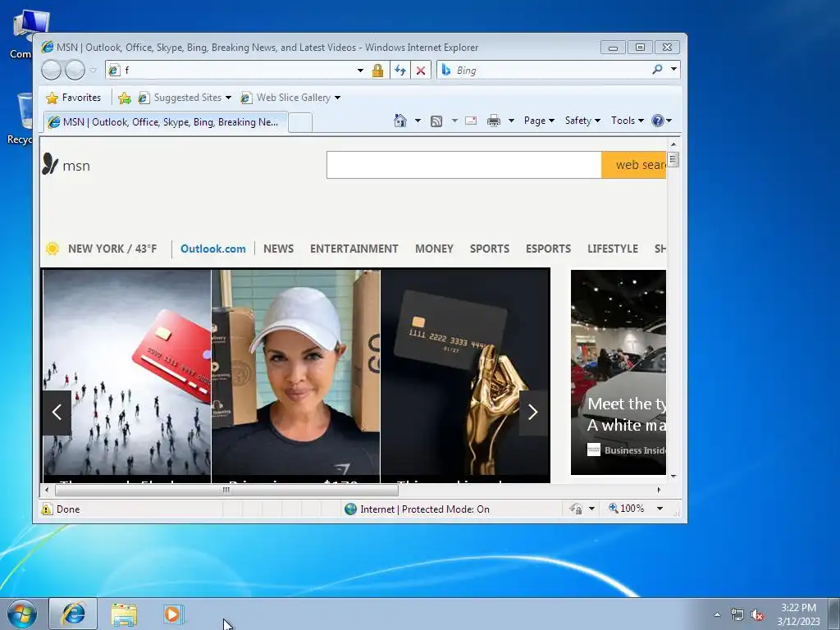Click the vertical scrollbar up arrow

(673, 144)
